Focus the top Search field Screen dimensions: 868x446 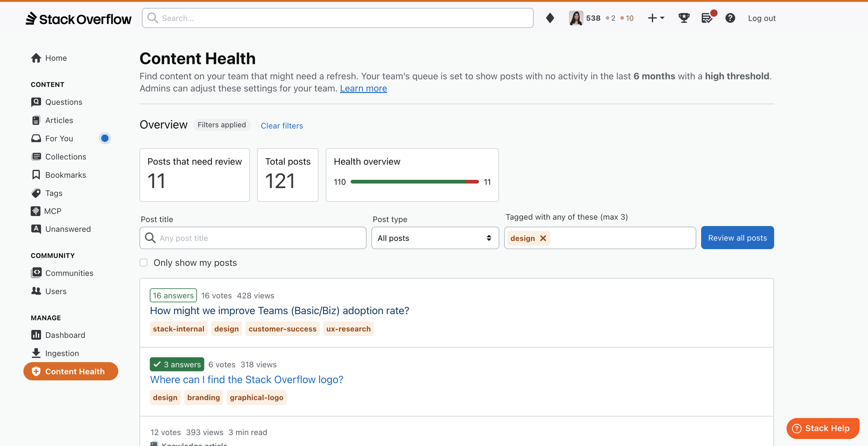tap(337, 18)
